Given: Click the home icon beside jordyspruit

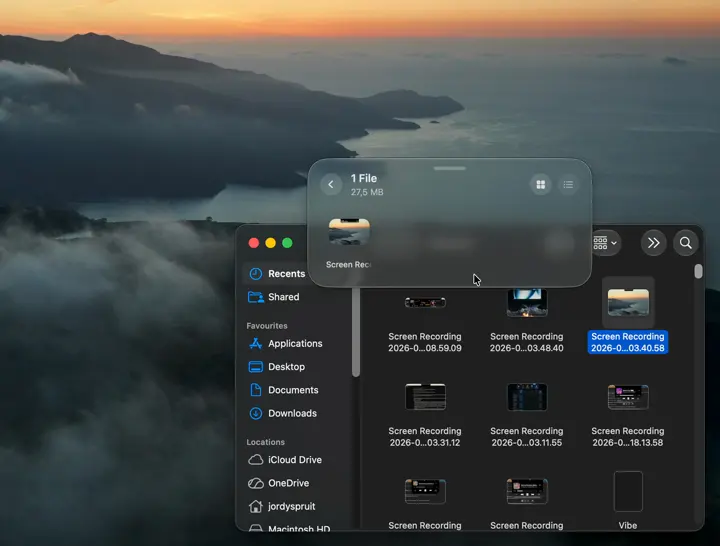Looking at the screenshot, I should (256, 507).
